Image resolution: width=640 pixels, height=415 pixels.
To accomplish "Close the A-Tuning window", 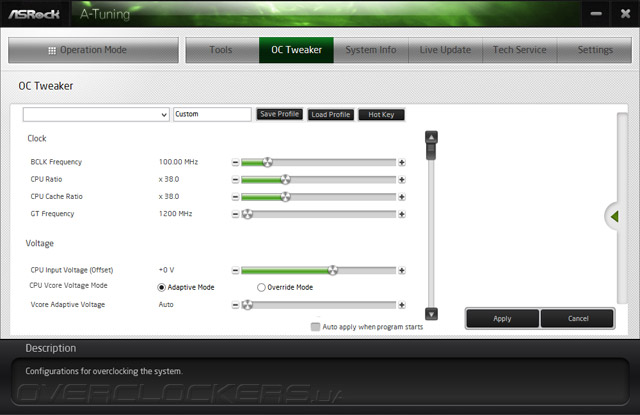I will (625, 14).
